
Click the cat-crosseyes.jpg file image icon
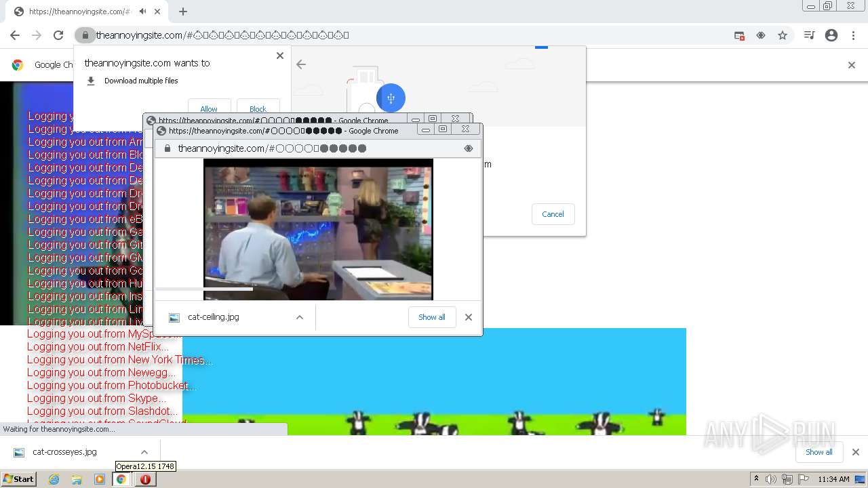tap(19, 452)
